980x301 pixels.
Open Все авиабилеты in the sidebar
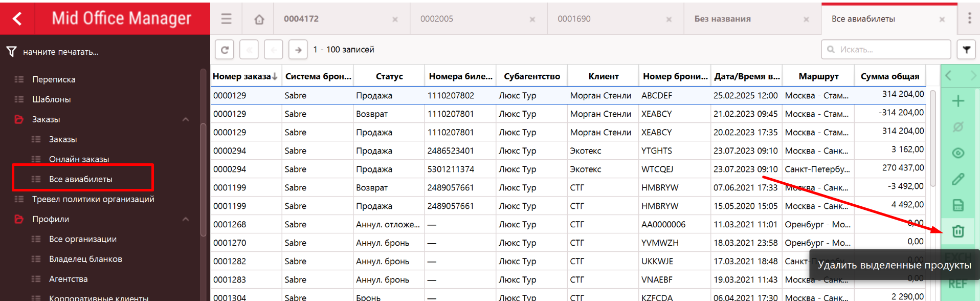point(81,179)
